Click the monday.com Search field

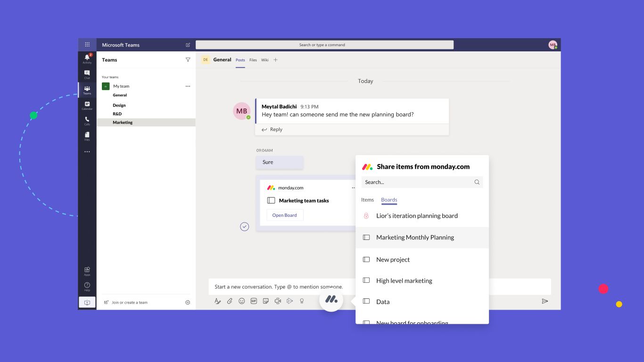[422, 182]
